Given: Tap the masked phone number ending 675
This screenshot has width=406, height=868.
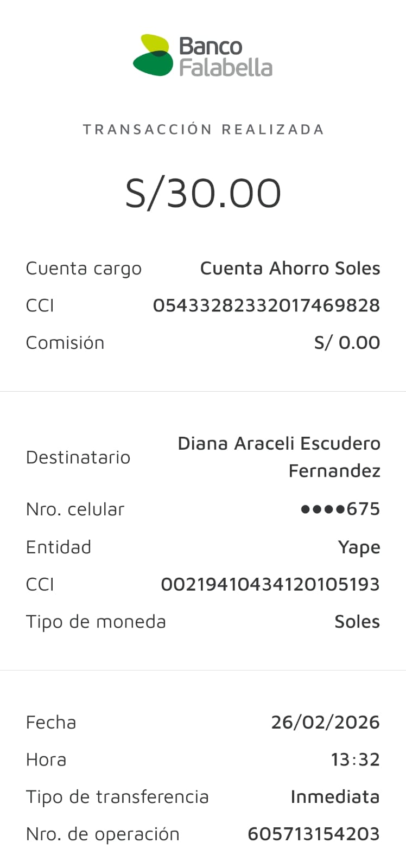Looking at the screenshot, I should pos(340,509).
